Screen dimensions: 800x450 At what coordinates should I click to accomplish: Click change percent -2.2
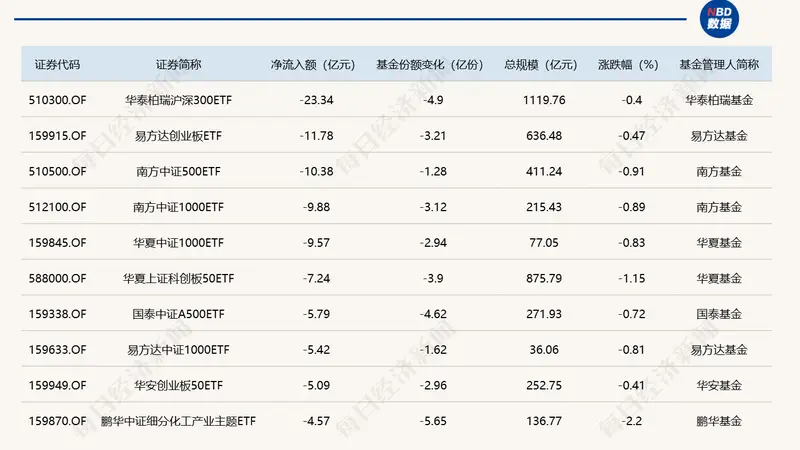(632, 421)
